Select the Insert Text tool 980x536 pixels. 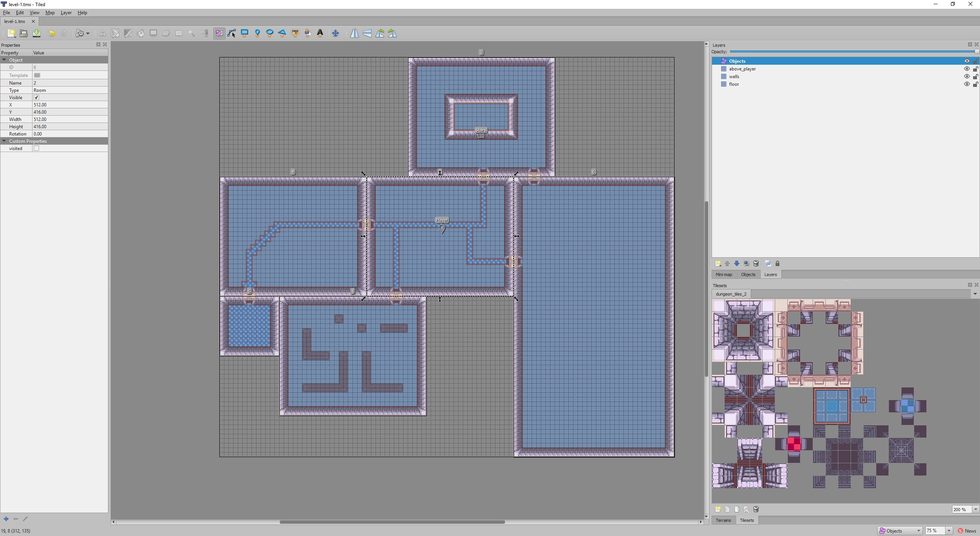point(320,33)
